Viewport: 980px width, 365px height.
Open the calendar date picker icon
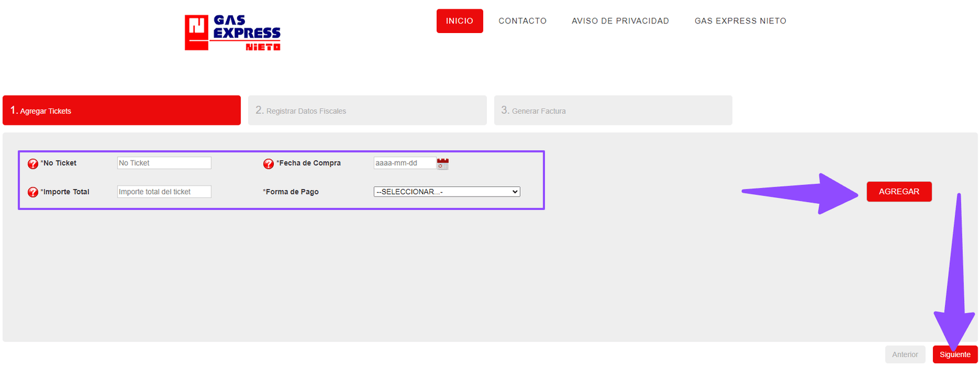point(443,164)
